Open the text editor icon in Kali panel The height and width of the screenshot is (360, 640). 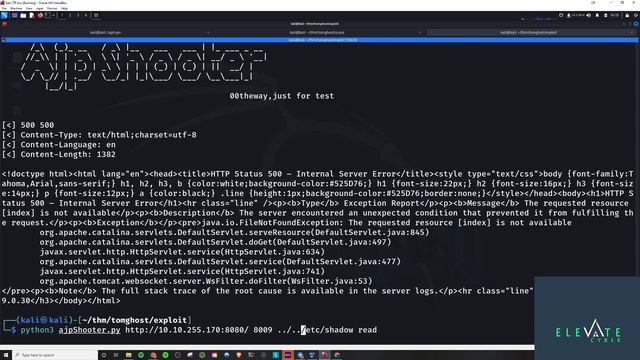tap(31, 16)
